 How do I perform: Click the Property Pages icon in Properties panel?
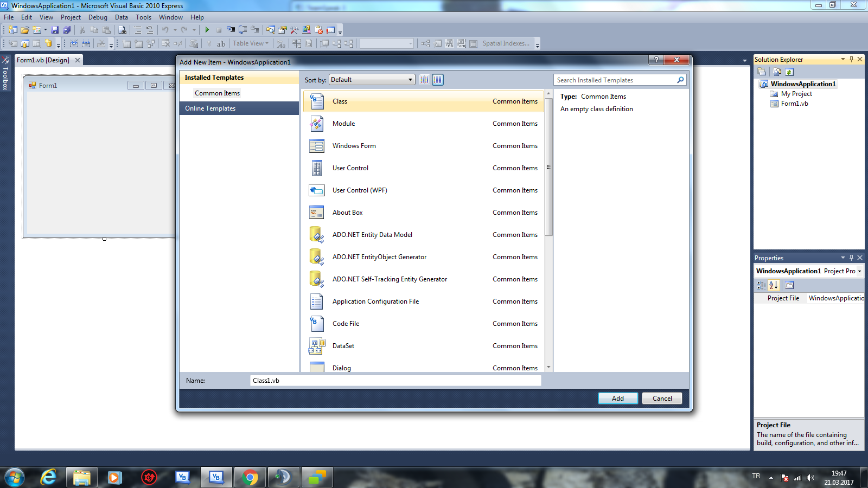click(789, 285)
